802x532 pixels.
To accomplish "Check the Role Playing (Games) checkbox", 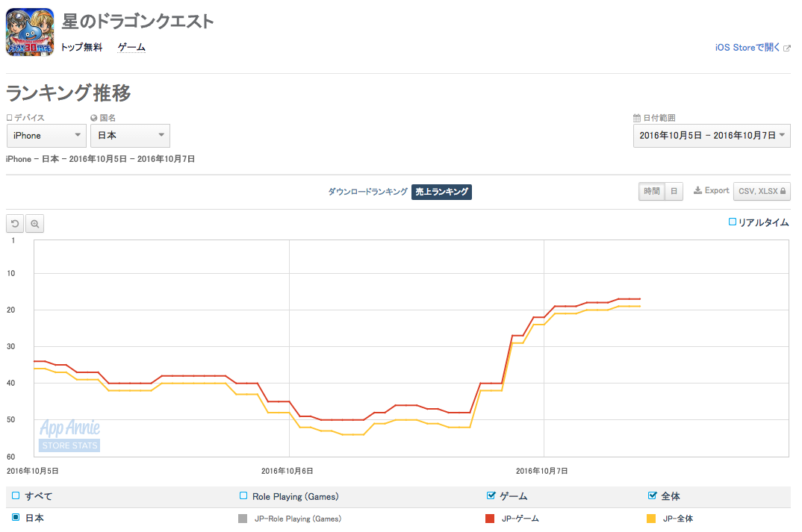I will (x=243, y=495).
